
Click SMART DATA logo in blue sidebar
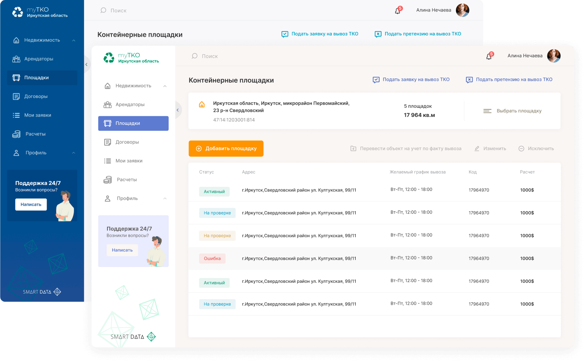[x=42, y=292]
